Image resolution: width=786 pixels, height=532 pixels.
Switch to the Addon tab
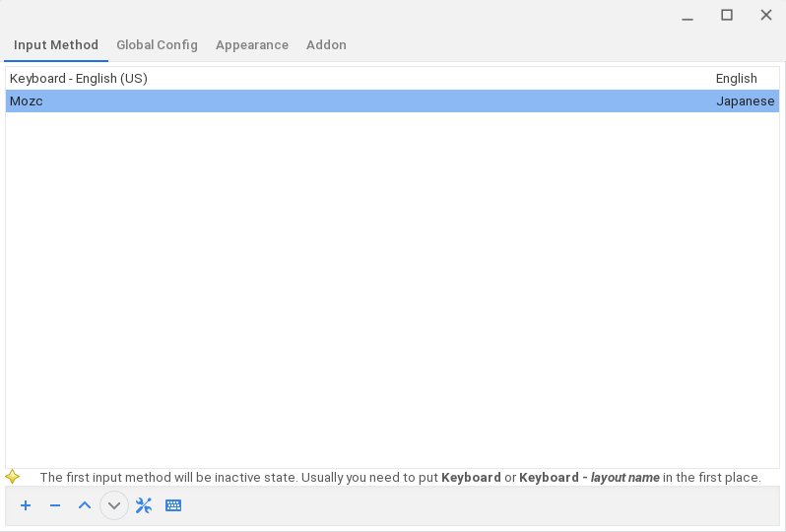pyautogui.click(x=326, y=45)
